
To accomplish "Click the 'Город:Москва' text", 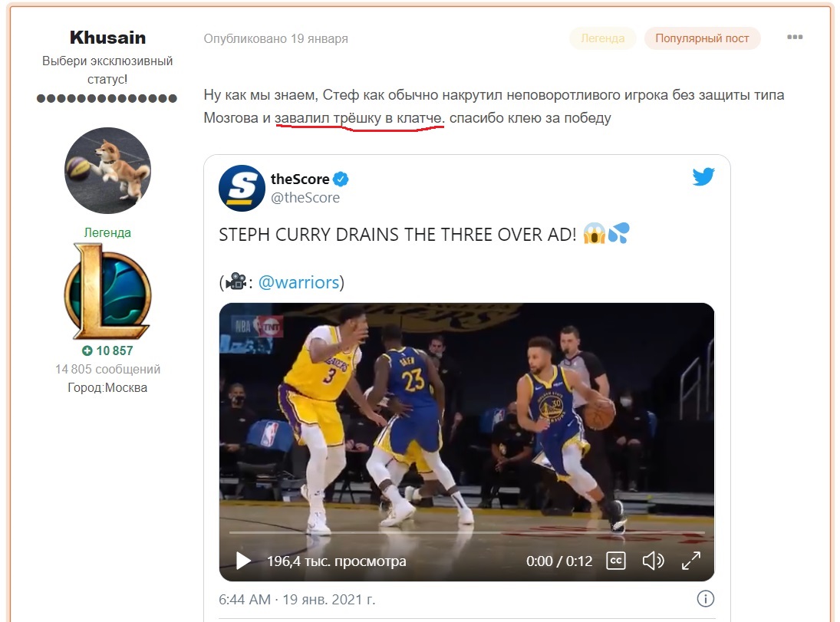I will [107, 387].
